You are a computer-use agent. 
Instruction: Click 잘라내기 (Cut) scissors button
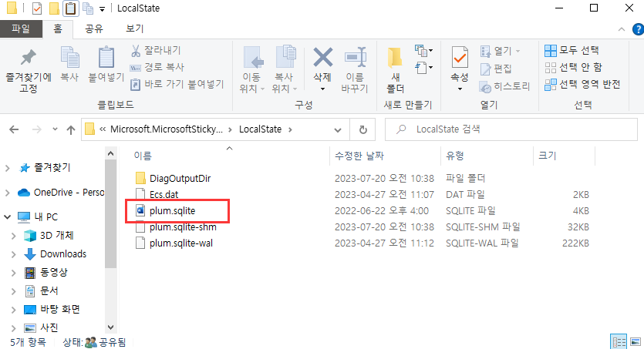click(156, 50)
